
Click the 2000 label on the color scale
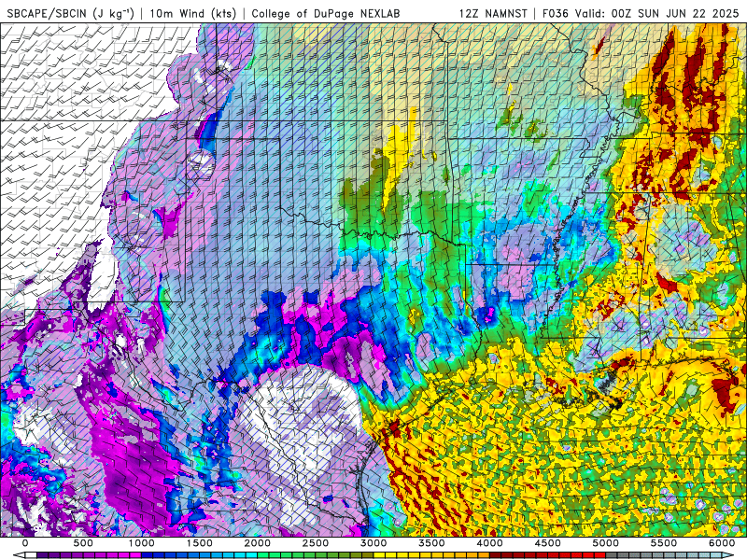point(258,543)
